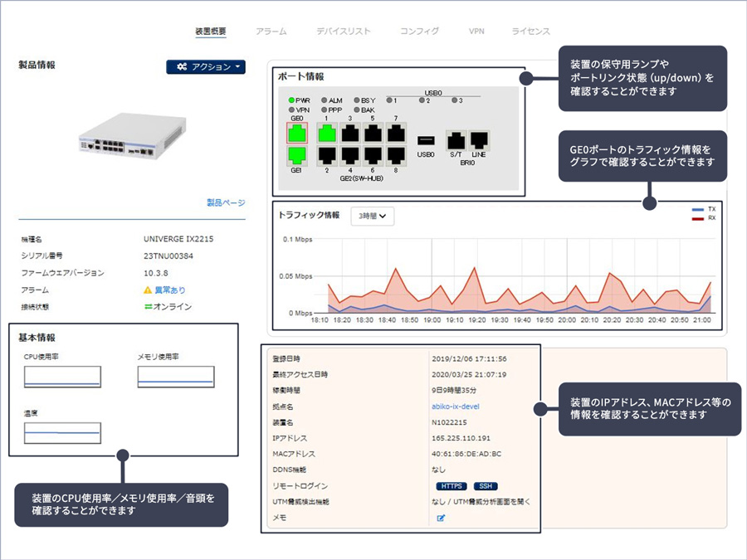Click the online connection arrows icon
747x560 pixels.
pyautogui.click(x=149, y=307)
